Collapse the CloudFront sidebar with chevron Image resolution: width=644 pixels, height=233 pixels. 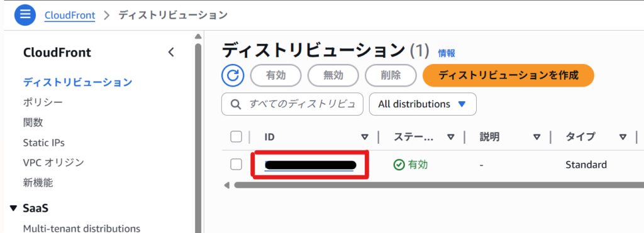tap(171, 53)
